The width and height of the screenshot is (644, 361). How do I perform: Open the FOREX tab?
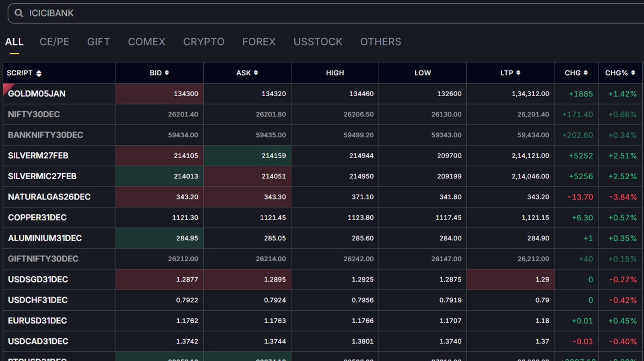tap(259, 42)
